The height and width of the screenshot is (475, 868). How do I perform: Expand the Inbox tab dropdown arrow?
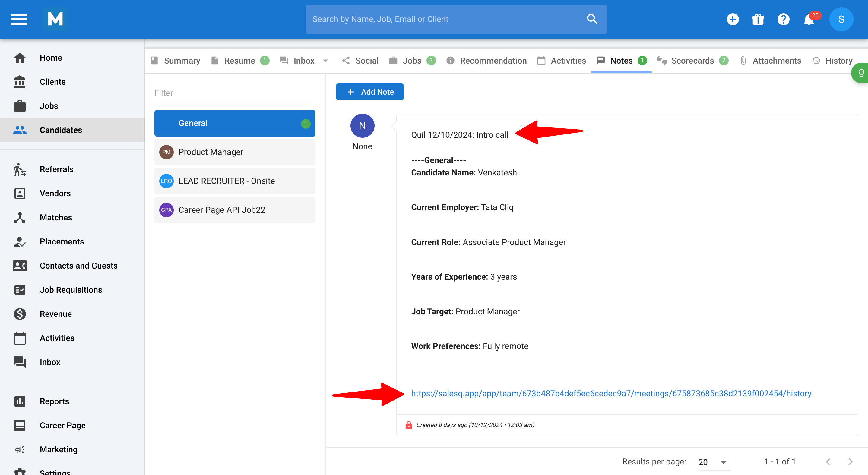[x=325, y=61]
